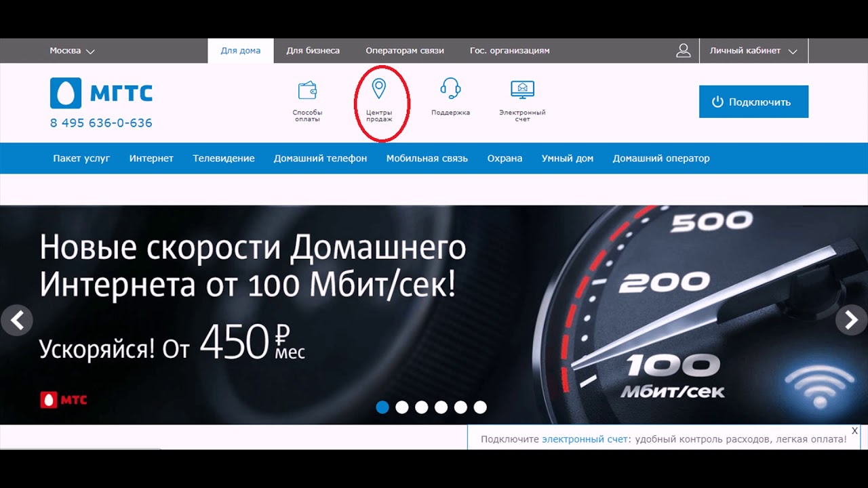Click the Подключить button

click(x=753, y=102)
